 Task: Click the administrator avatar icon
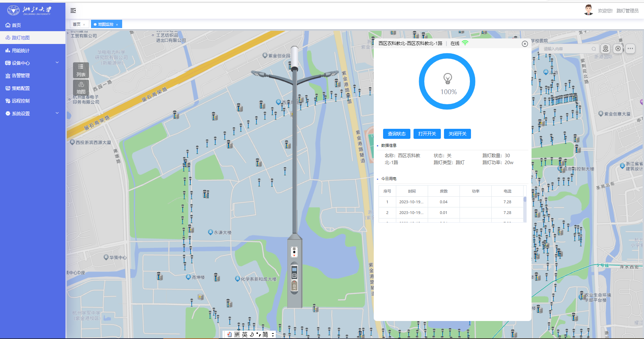pos(588,10)
